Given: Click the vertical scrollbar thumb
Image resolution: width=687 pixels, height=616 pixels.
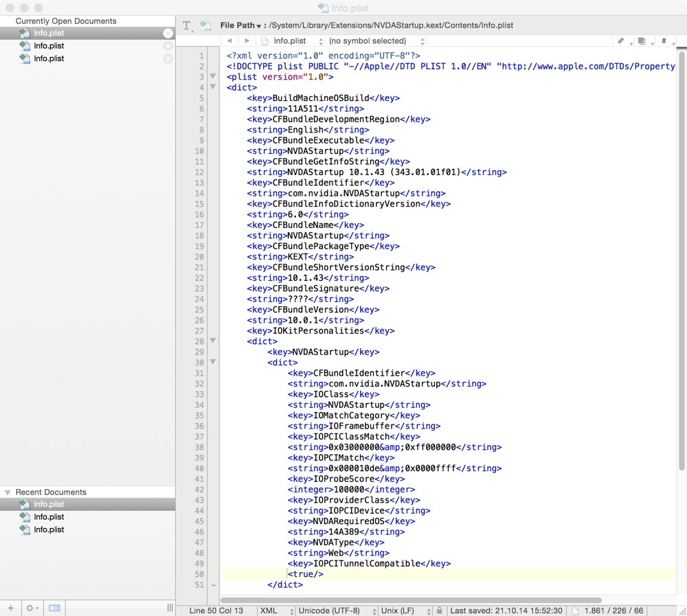Looking at the screenshot, I should click(682, 262).
